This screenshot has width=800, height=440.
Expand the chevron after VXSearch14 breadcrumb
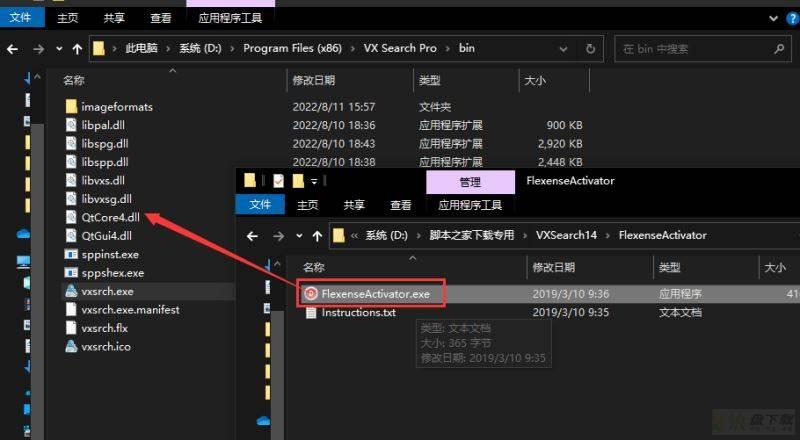coord(608,235)
